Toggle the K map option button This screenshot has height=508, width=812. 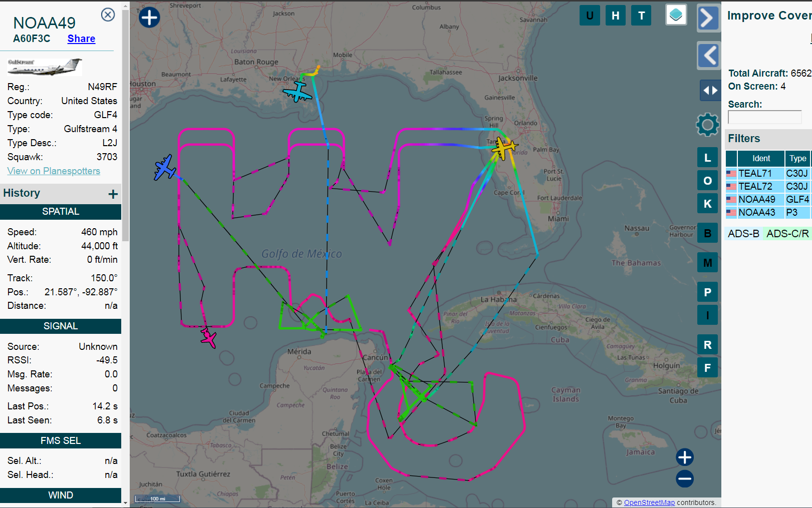[707, 204]
